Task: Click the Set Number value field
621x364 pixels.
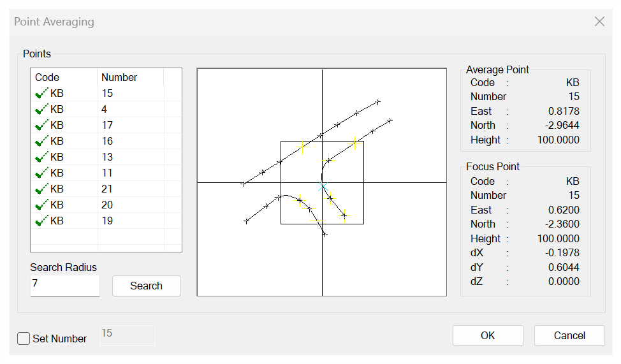Action: point(127,336)
